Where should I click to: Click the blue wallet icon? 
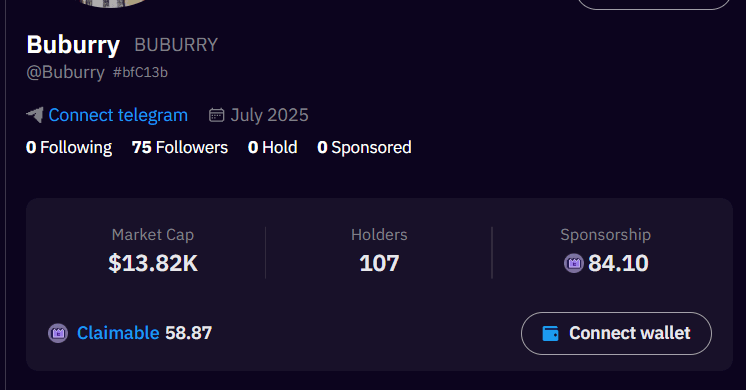coord(550,333)
